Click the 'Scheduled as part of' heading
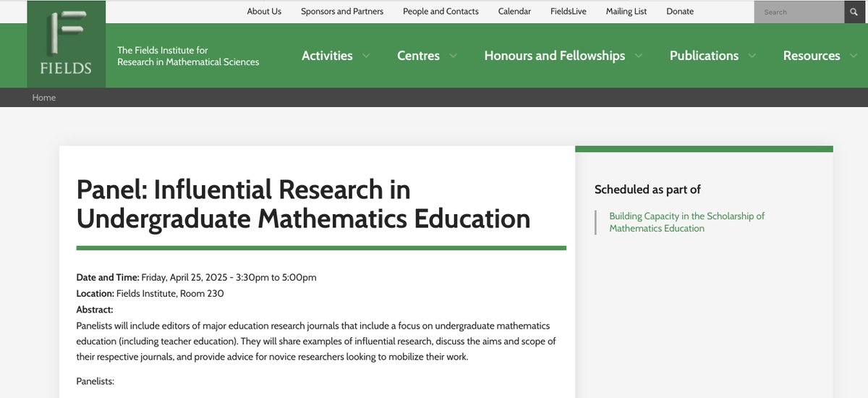Viewport: 868px width, 398px height. [x=647, y=190]
